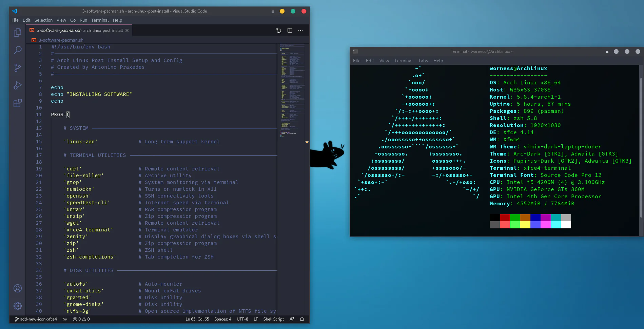Click the publish/sync changes cloud icon

point(65,319)
